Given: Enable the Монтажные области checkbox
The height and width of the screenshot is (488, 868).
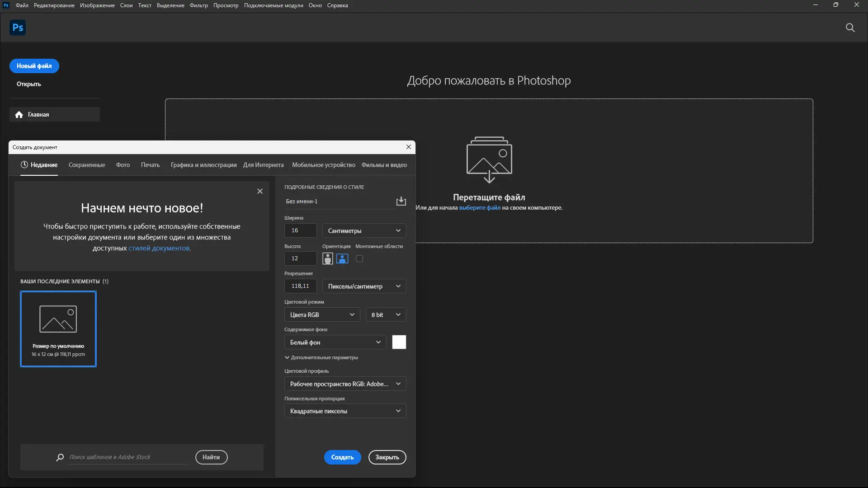Looking at the screenshot, I should tap(359, 258).
